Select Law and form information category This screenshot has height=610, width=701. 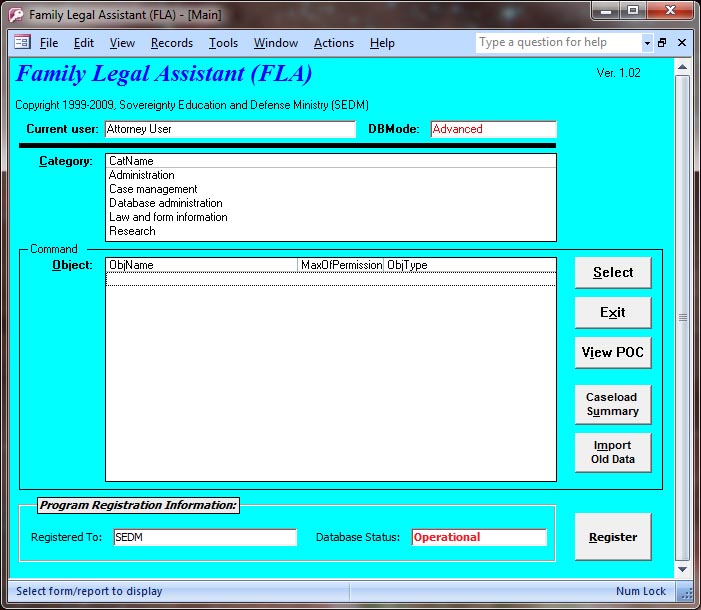click(331, 217)
